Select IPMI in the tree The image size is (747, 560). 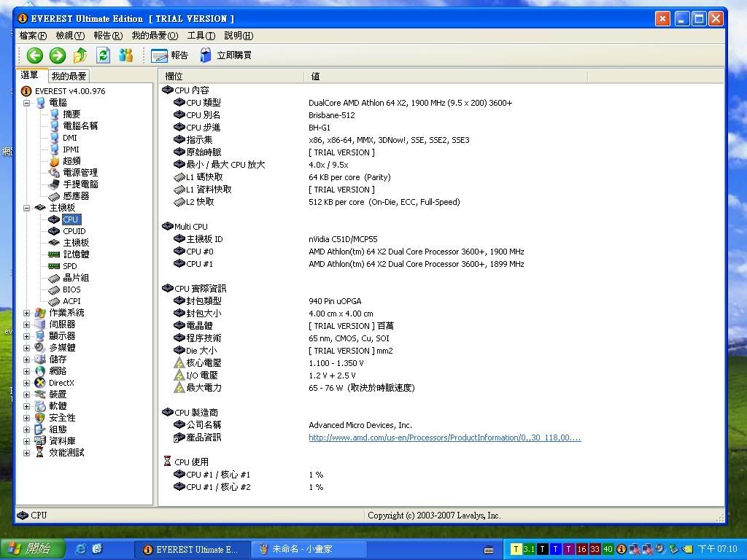[x=71, y=149]
